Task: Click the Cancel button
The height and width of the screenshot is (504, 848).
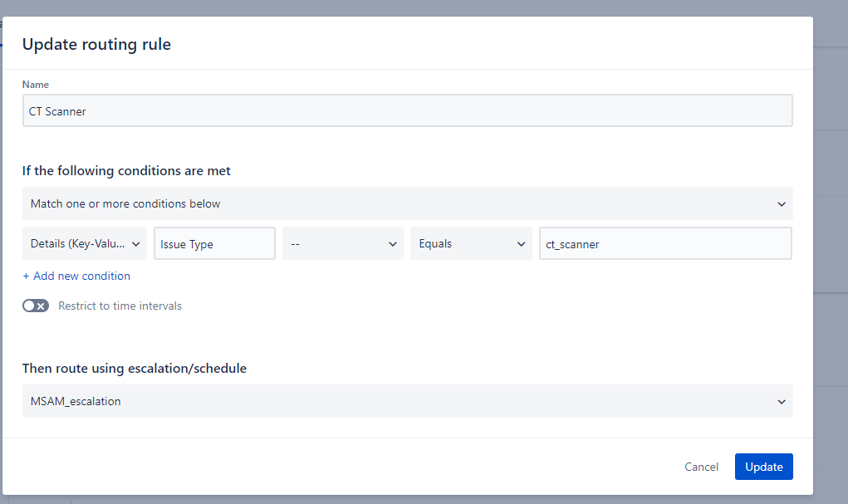Action: [702, 467]
